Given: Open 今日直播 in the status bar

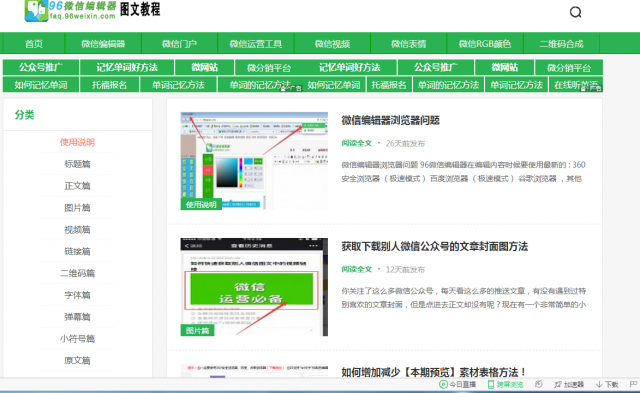Looking at the screenshot, I should (x=458, y=384).
